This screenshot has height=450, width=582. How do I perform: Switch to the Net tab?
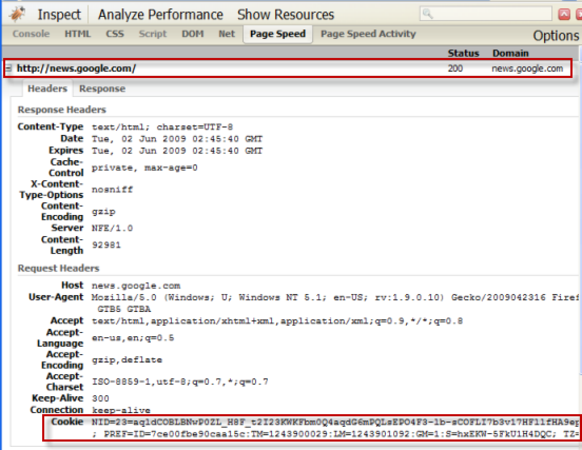[x=226, y=34]
